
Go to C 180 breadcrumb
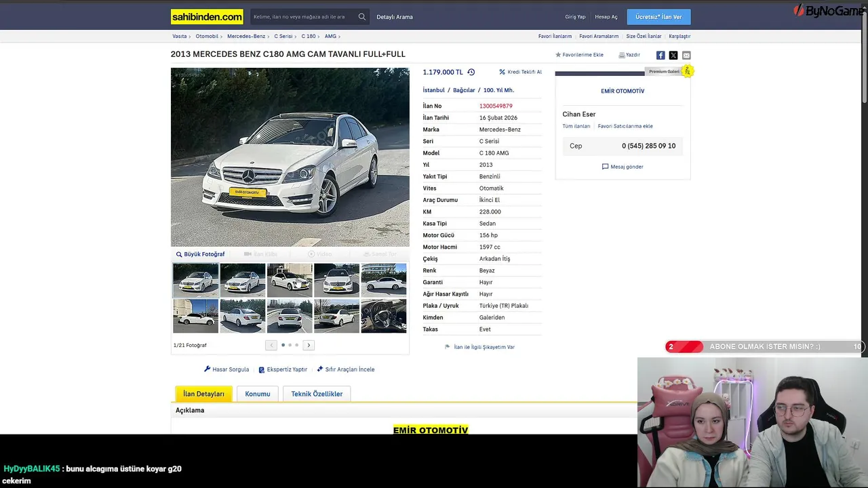pos(309,37)
